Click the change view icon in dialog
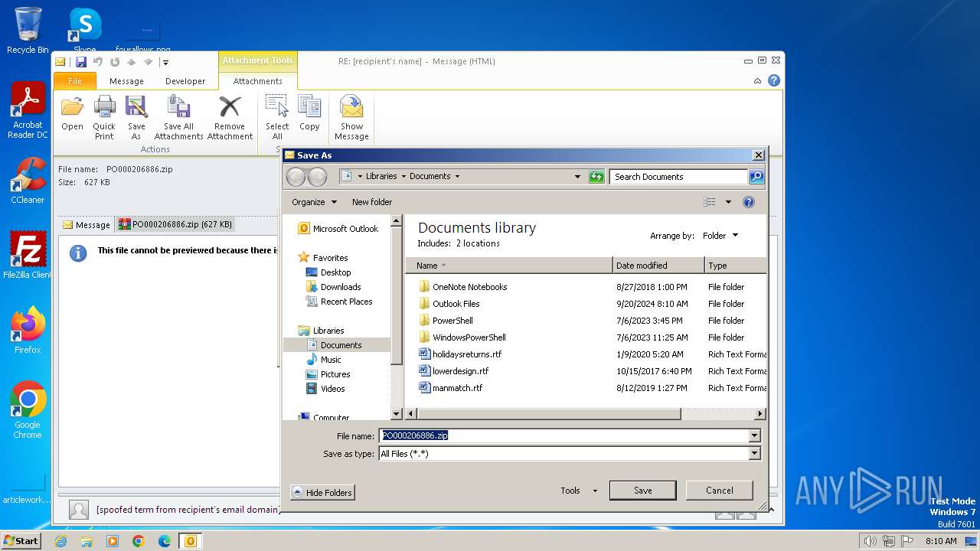The image size is (980, 551). point(710,202)
